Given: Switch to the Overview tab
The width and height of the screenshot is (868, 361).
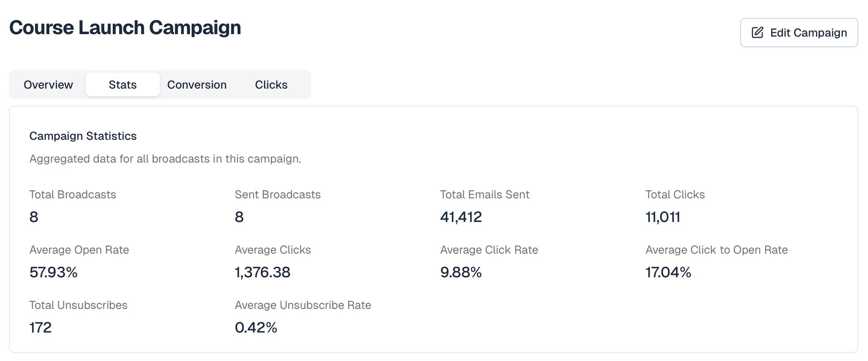Looking at the screenshot, I should (48, 85).
